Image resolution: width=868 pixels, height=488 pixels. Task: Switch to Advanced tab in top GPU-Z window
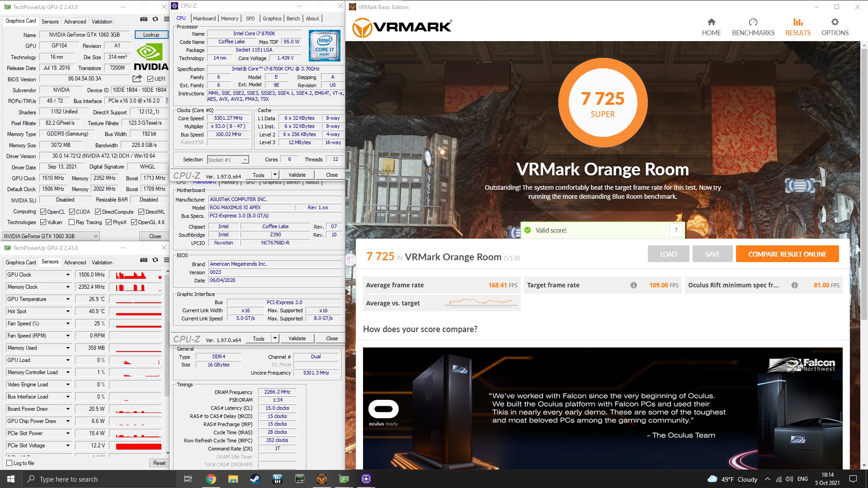click(x=75, y=21)
